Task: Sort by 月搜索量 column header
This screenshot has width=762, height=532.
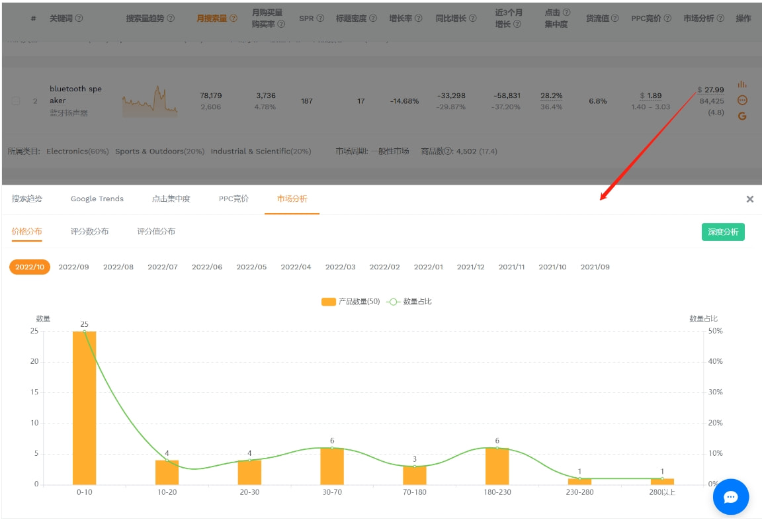Action: 212,19
